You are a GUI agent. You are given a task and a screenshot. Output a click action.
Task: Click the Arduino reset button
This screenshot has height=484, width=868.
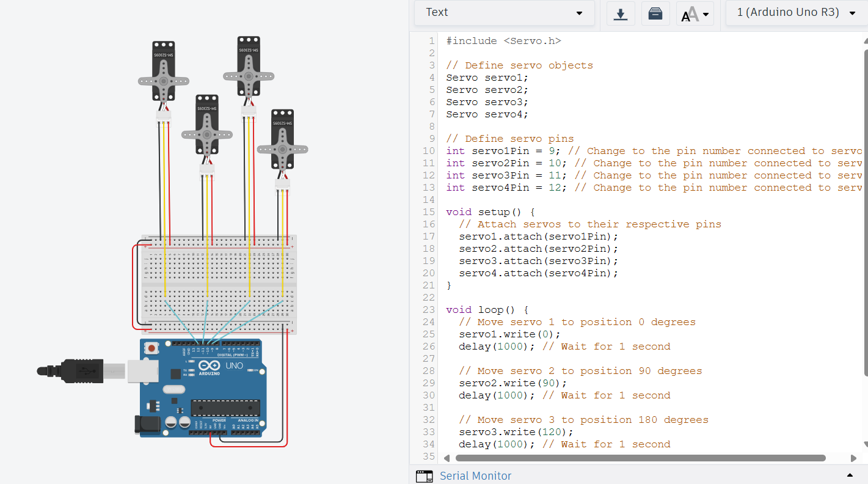coord(151,348)
